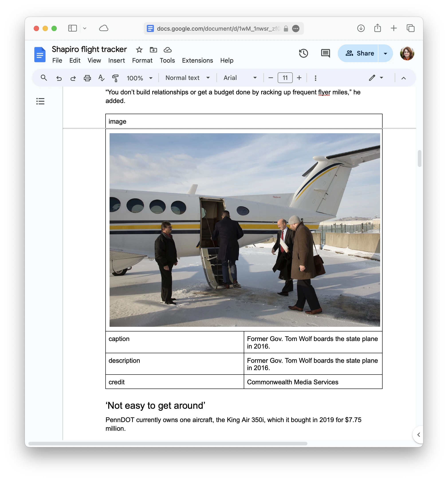Click the 'caption' label cell

point(175,342)
